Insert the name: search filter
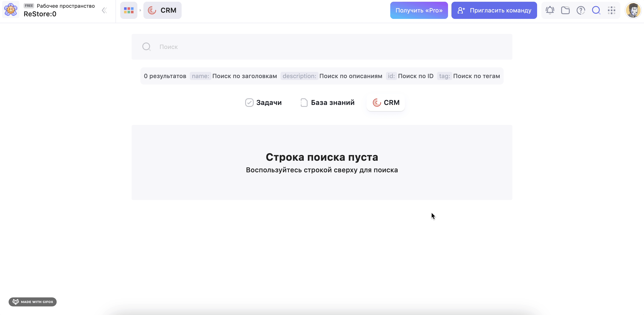Image resolution: width=644 pixels, height=315 pixels. 200,76
